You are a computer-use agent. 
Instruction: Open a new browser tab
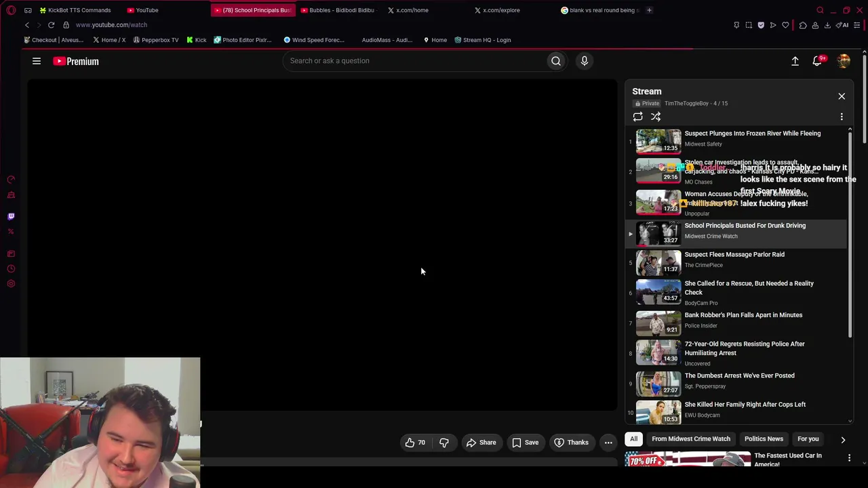[x=649, y=10]
